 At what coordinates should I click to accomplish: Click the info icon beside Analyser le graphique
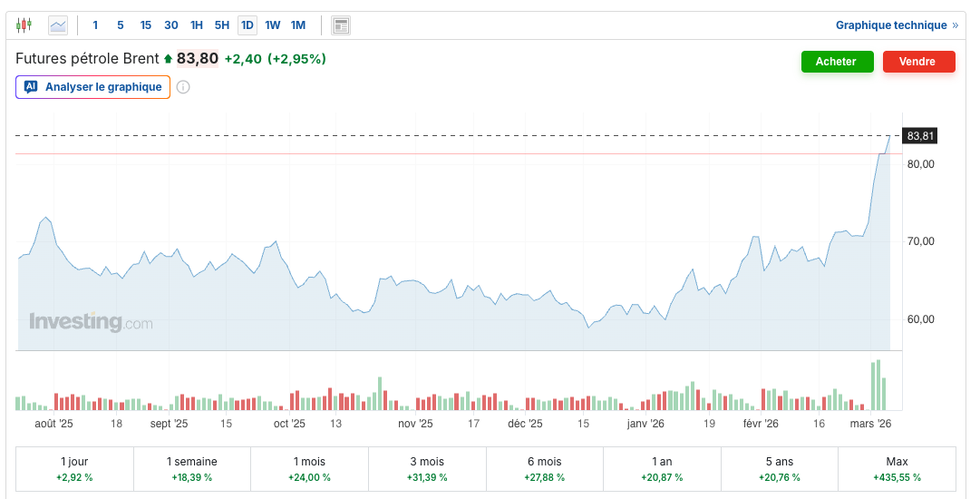click(x=183, y=87)
